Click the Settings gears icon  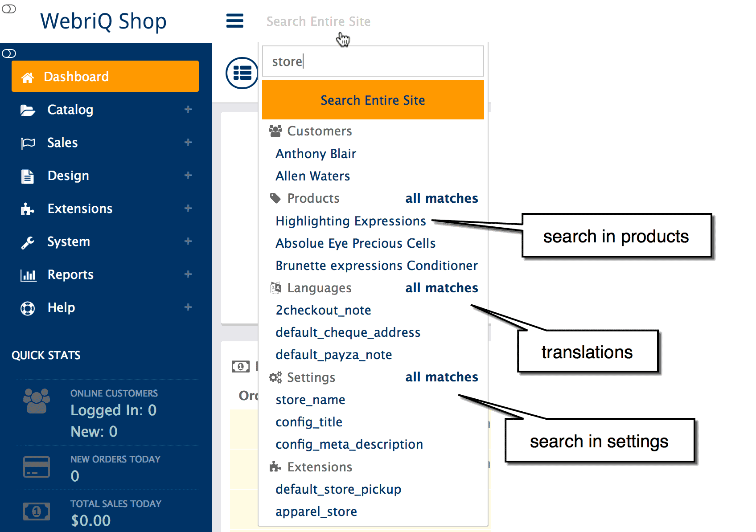275,377
